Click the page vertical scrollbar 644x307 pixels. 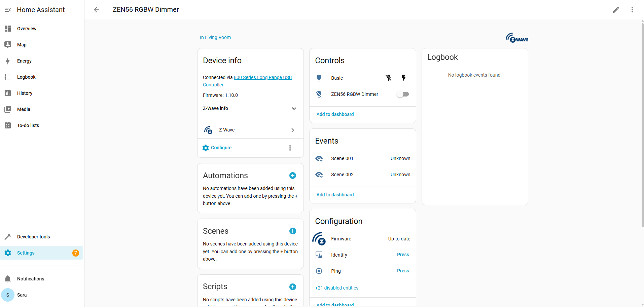click(642, 124)
